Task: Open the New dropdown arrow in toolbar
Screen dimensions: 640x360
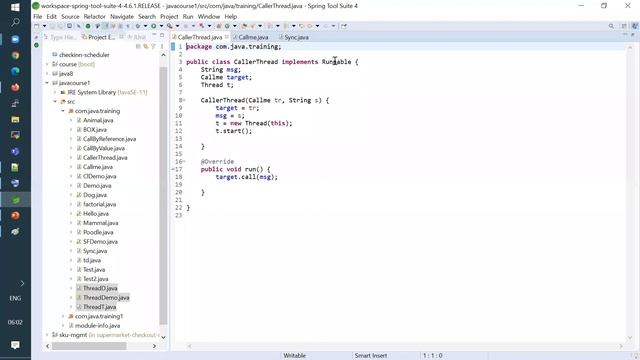Action: coord(44,26)
